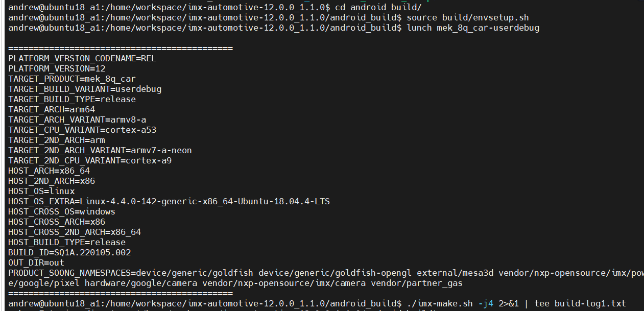Viewport: 644px width, 311px height.
Task: Click the BUILD_ID=SQ1A.220105.002 line
Action: click(69, 252)
